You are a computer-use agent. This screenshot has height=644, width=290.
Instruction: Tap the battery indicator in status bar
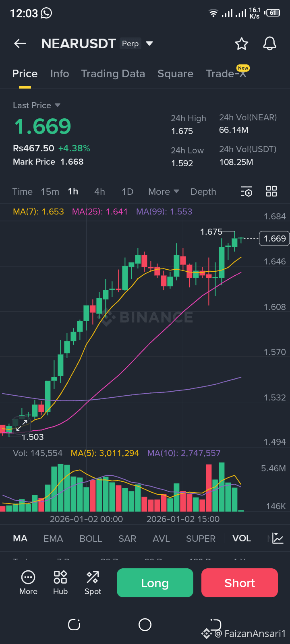pos(273,13)
